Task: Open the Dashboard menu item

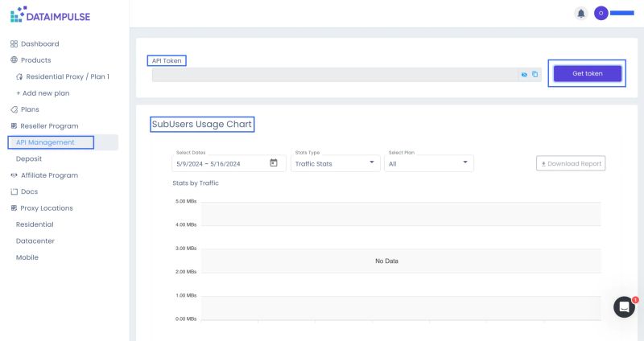Action: (39, 44)
